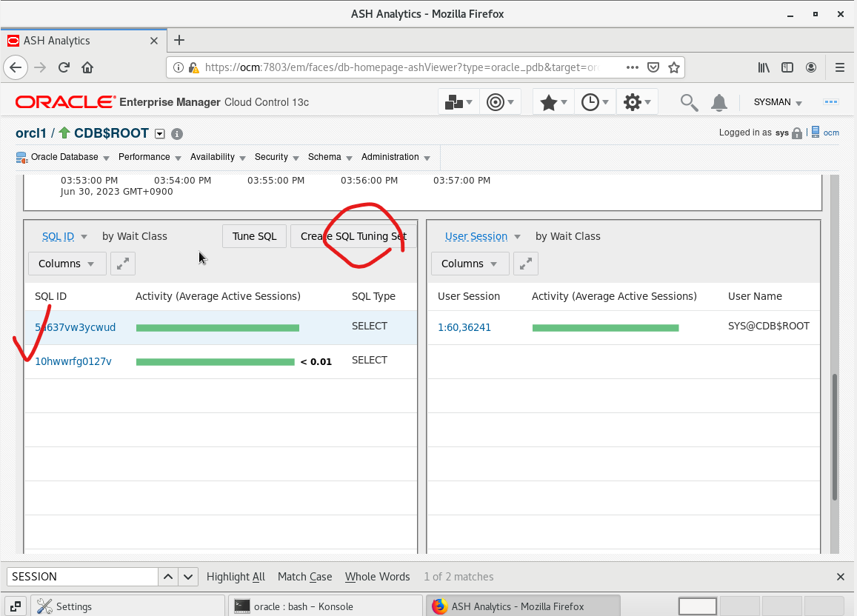This screenshot has height=616, width=857.
Task: Click the URL address bar
Action: [401, 67]
